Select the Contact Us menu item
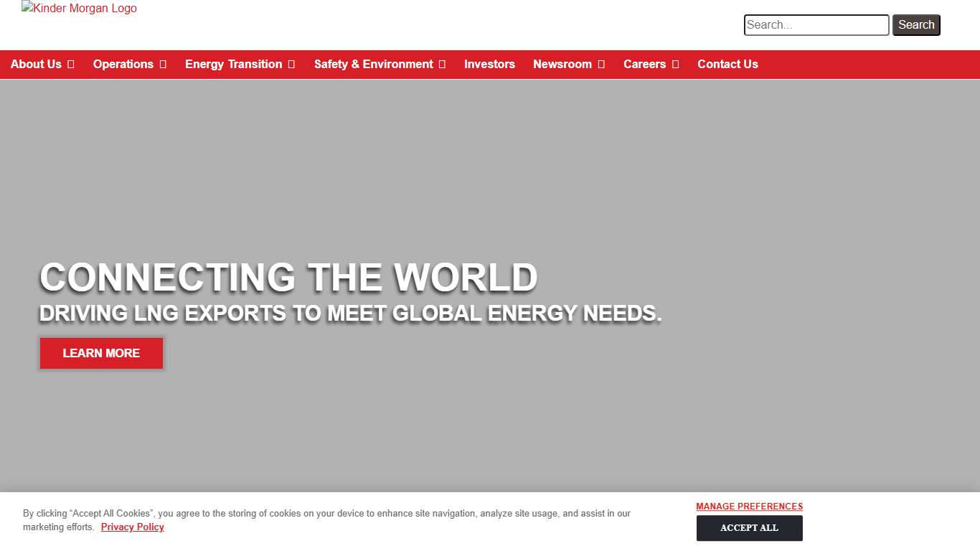980x551 pixels. coord(727,64)
